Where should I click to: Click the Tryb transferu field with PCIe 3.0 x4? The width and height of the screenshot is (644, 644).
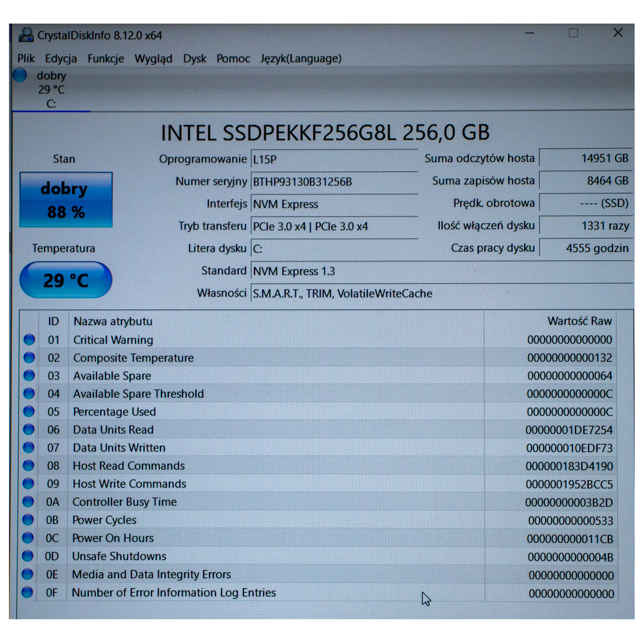[334, 226]
